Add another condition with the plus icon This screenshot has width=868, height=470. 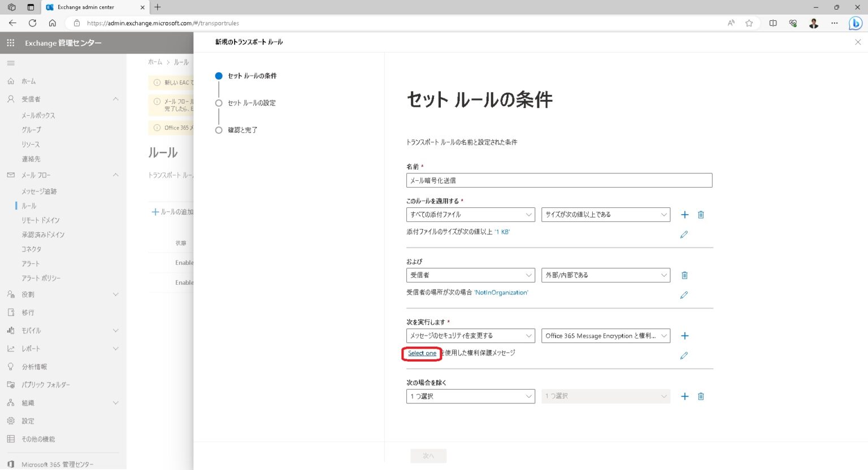click(x=684, y=215)
